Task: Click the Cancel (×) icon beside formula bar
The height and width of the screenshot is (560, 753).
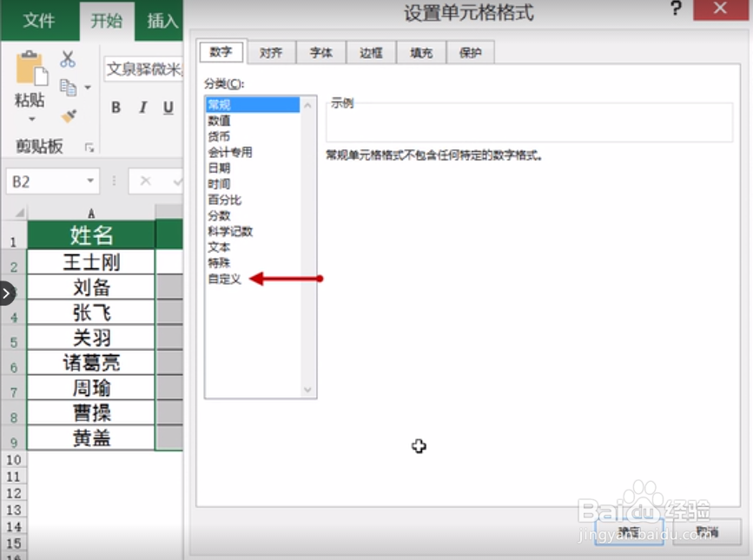Action: (146, 181)
